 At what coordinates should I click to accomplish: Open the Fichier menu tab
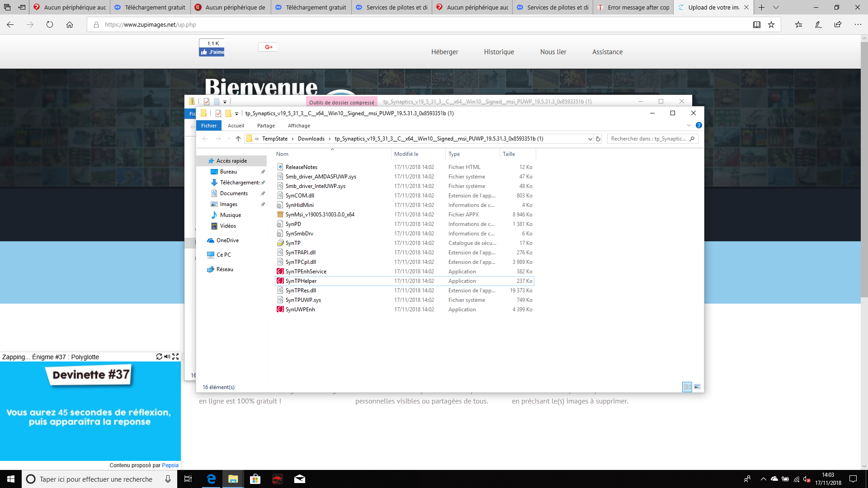209,126
